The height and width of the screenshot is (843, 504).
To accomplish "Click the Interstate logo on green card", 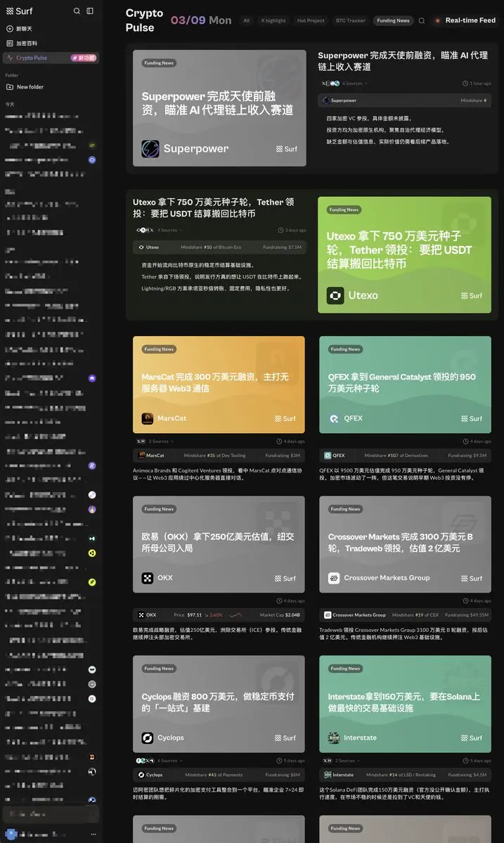I will tap(334, 738).
